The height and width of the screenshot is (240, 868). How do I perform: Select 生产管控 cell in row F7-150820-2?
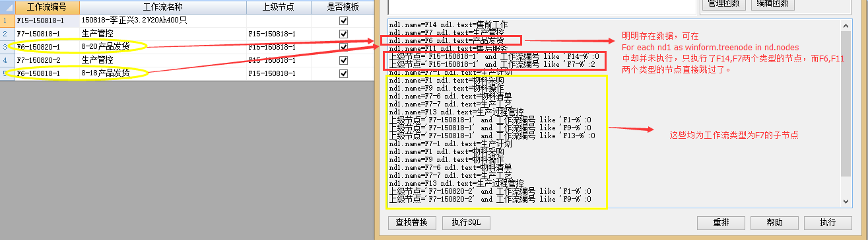pos(162,60)
